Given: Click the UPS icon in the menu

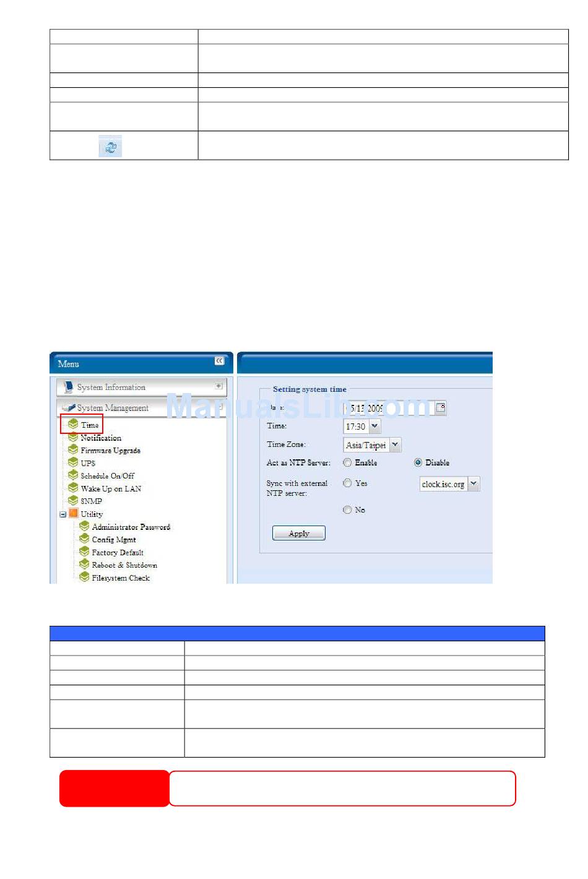Looking at the screenshot, I should pyautogui.click(x=73, y=462).
